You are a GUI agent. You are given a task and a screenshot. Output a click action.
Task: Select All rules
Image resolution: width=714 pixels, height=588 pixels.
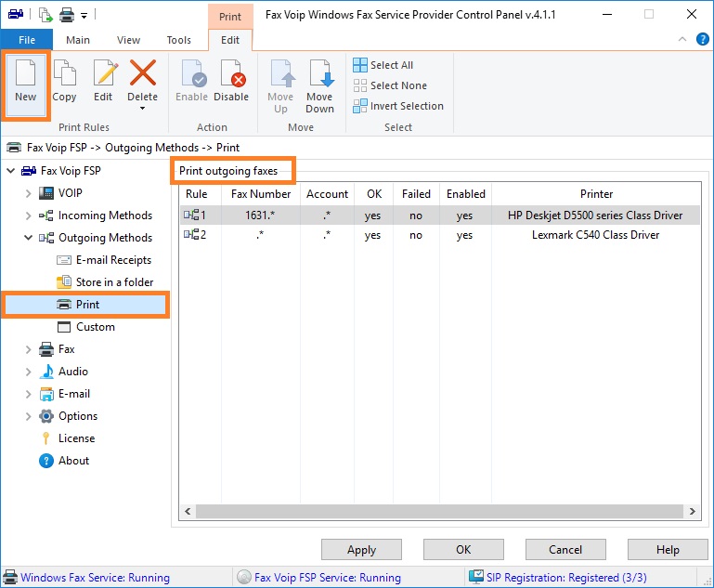tap(383, 65)
